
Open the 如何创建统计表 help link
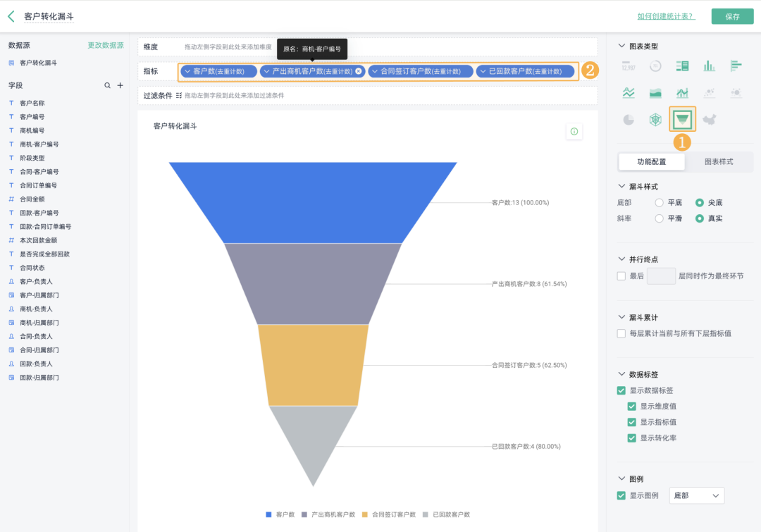pyautogui.click(x=666, y=16)
